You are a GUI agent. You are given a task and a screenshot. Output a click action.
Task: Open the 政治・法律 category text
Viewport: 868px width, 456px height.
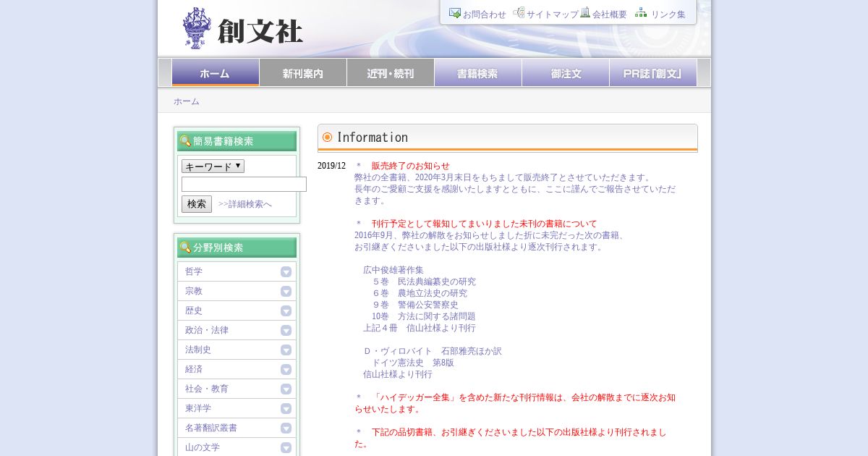click(x=207, y=330)
